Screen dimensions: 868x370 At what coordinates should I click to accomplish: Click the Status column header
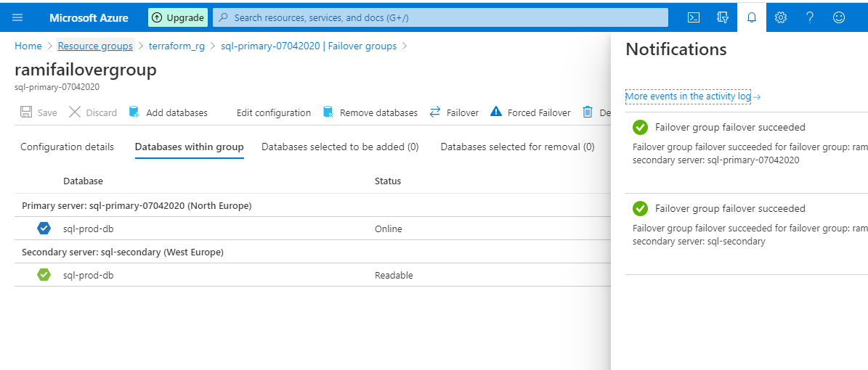pyautogui.click(x=387, y=181)
